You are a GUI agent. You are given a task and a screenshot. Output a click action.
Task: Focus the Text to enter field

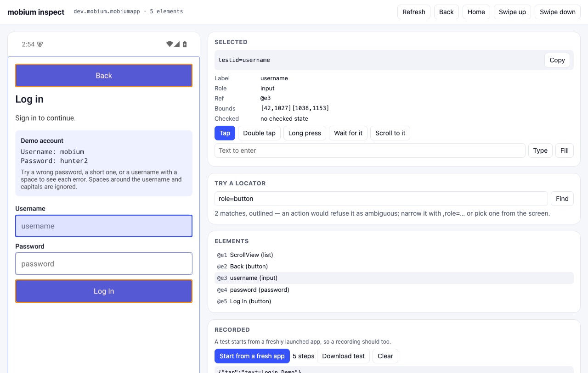pos(370,150)
